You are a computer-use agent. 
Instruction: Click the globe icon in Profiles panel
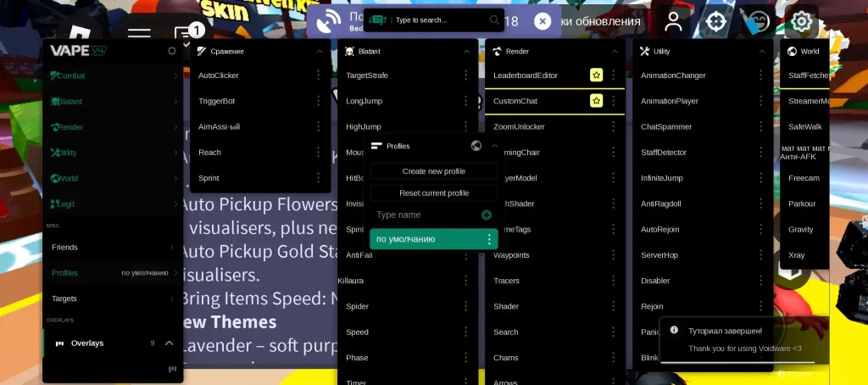click(476, 146)
